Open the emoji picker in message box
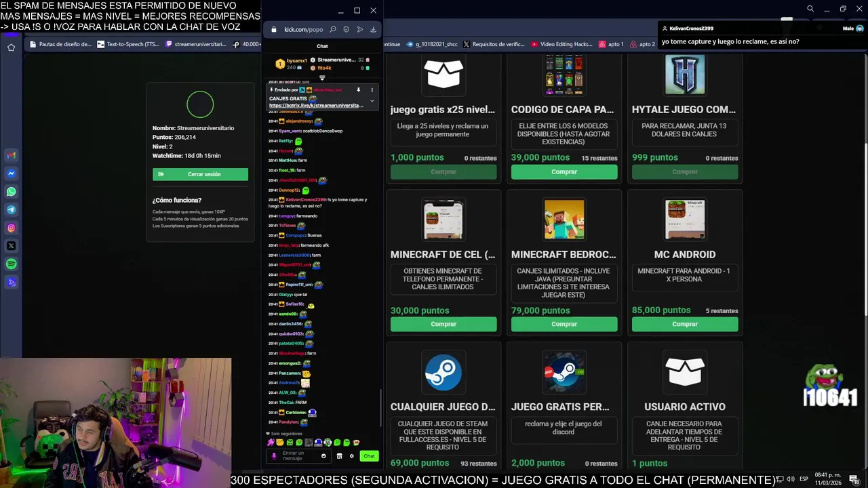Image resolution: width=868 pixels, height=488 pixels. click(323, 455)
